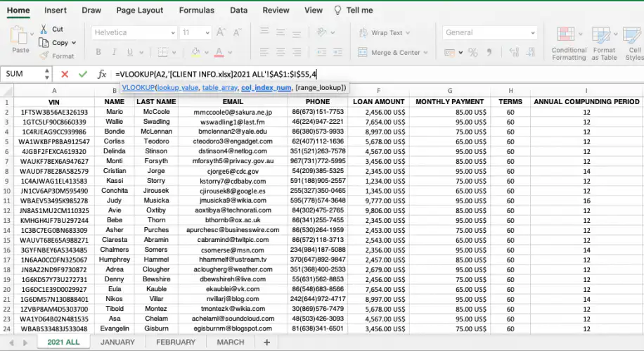
Task: Toggle Italic formatting
Action: (114, 52)
